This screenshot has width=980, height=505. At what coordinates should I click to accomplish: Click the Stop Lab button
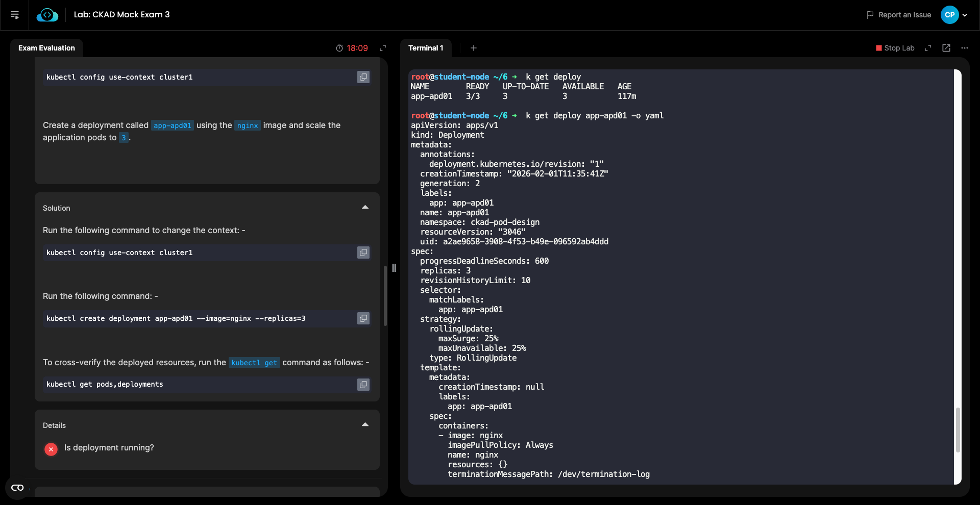coord(895,48)
